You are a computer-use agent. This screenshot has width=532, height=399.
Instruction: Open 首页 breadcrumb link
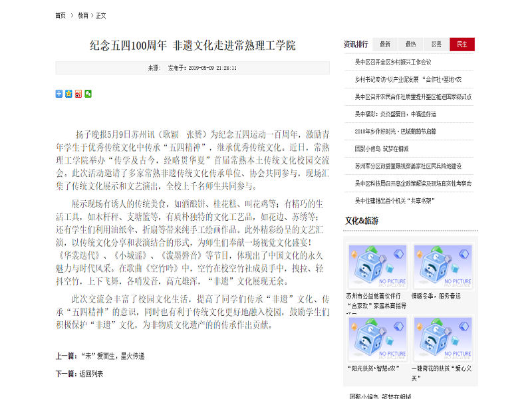[61, 15]
